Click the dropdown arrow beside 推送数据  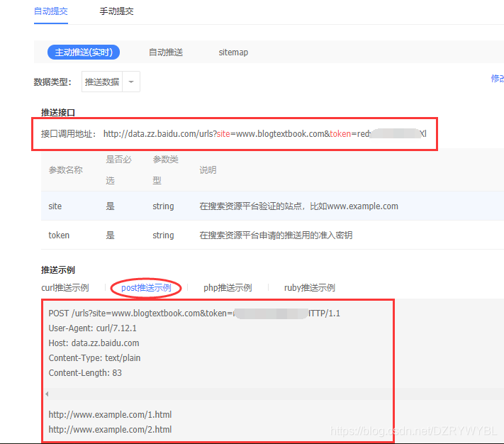[x=131, y=82]
